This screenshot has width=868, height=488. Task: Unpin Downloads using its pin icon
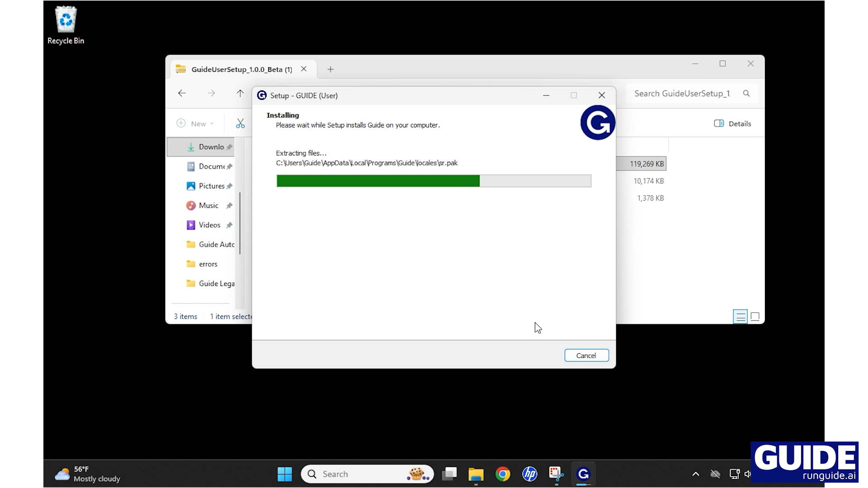coord(229,147)
